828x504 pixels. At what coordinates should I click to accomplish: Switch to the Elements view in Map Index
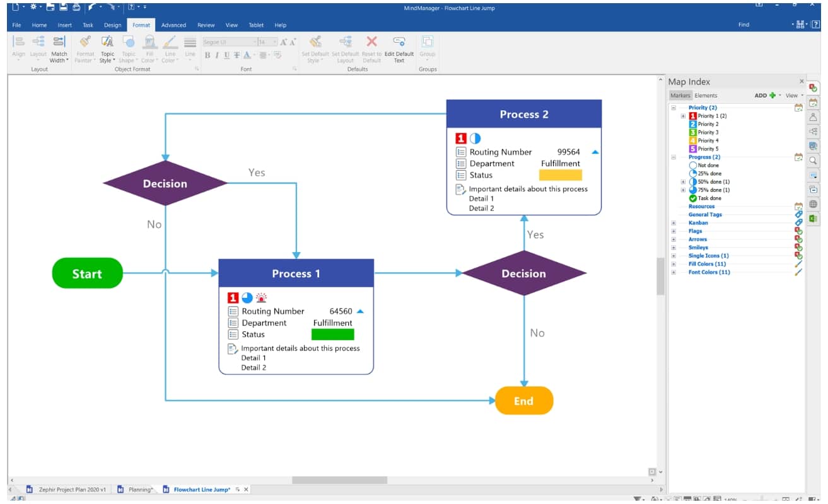point(706,96)
